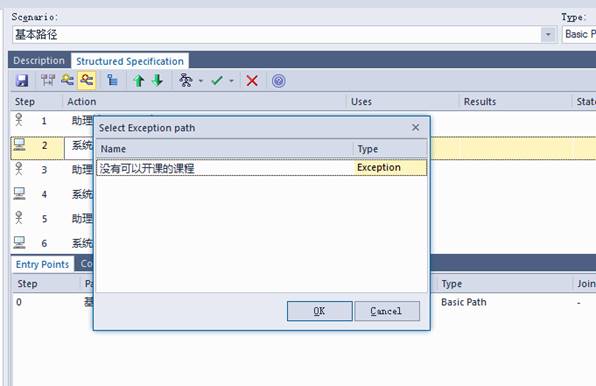Click the Exception type cell in the dialog
Screen dimensions: 596x386
tap(390, 168)
